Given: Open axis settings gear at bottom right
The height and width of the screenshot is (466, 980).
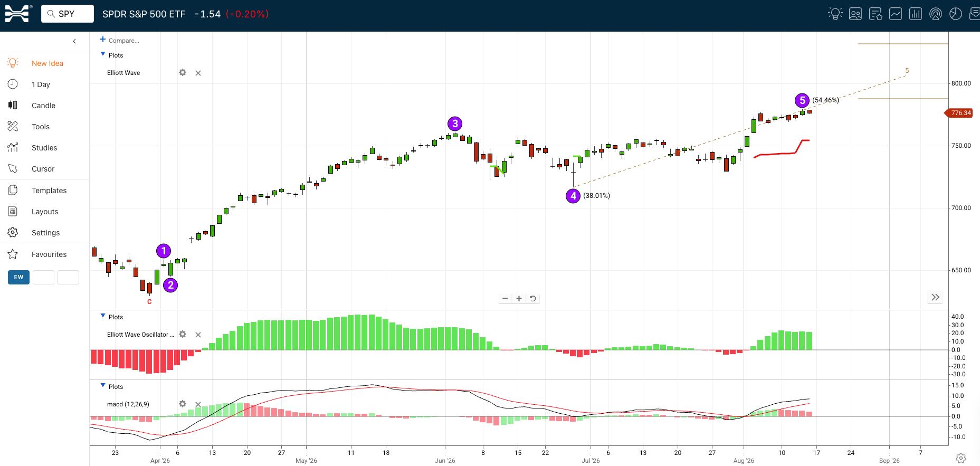Looking at the screenshot, I should coord(961,458).
